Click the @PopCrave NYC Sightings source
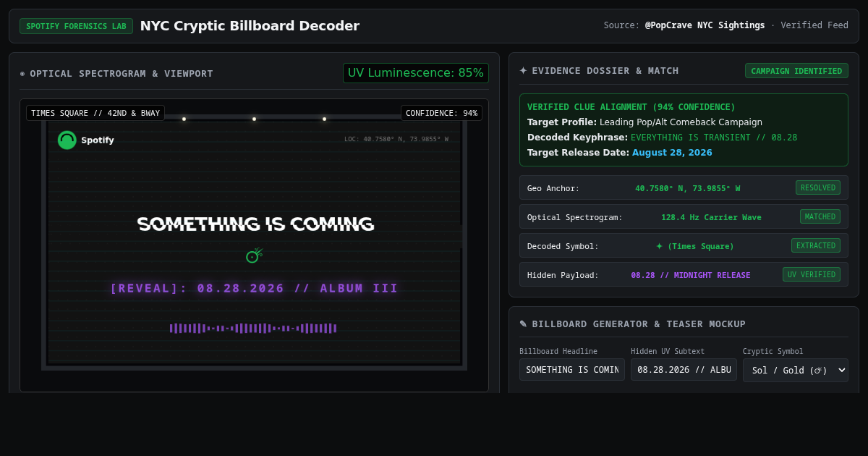The width and height of the screenshot is (868, 456). [x=705, y=25]
